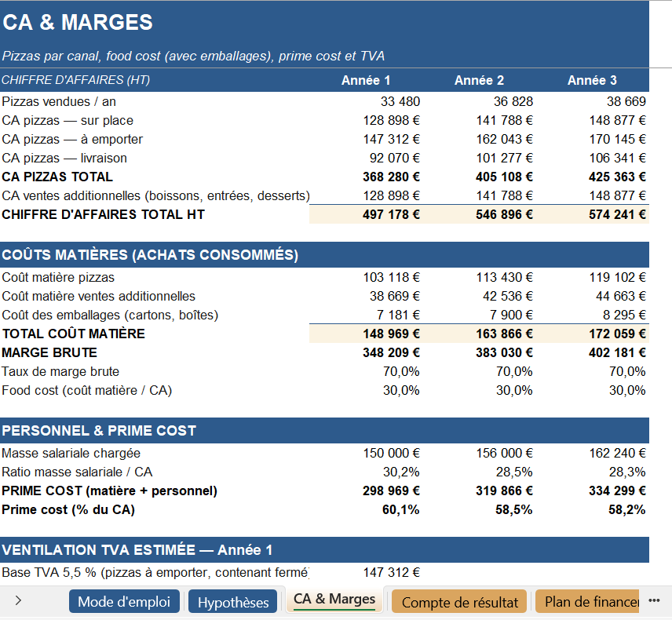The height and width of the screenshot is (620, 672).
Task: Select coût matière pizzas value 103 118 €
Action: tap(392, 277)
